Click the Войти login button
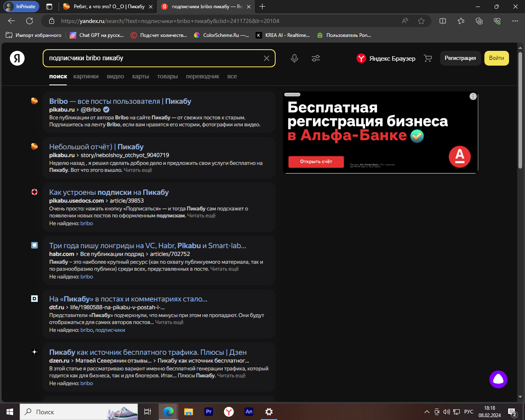Viewport: 525px width, 420px height. coord(496,58)
